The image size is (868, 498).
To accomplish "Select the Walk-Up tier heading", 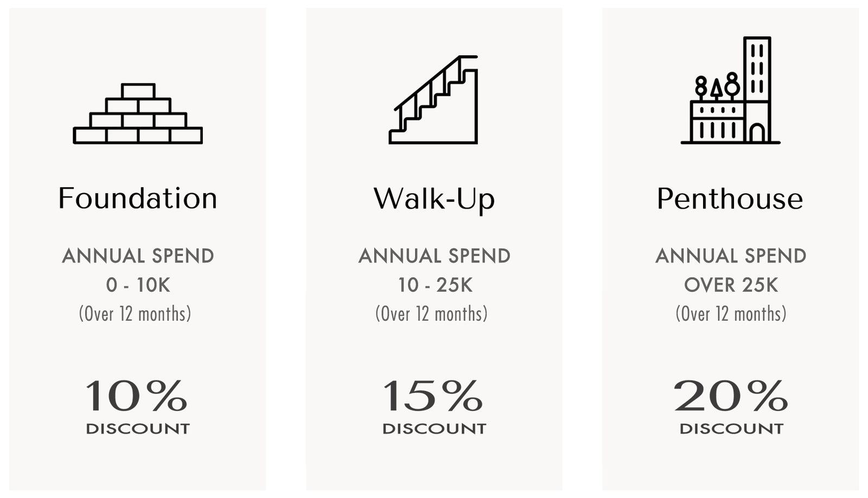I will tap(434, 199).
